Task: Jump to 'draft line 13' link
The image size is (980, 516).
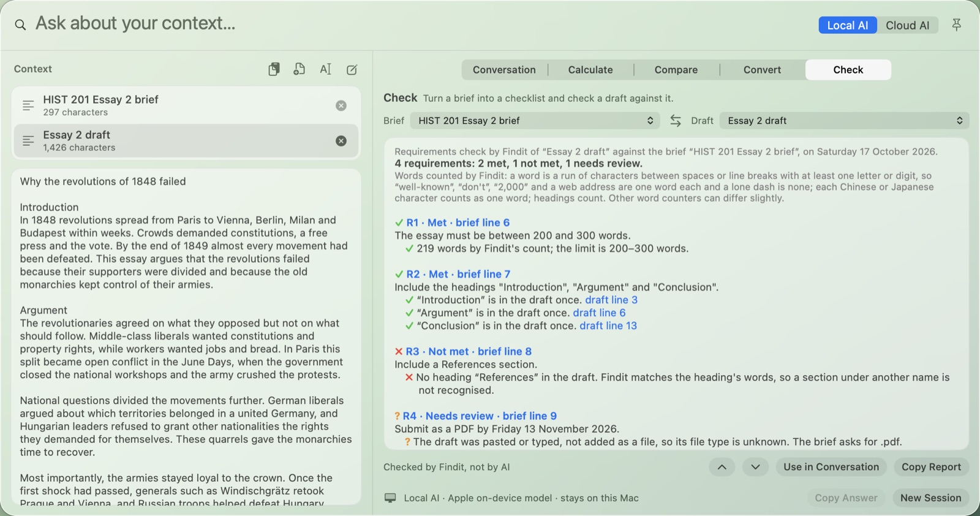Action: coord(608,325)
